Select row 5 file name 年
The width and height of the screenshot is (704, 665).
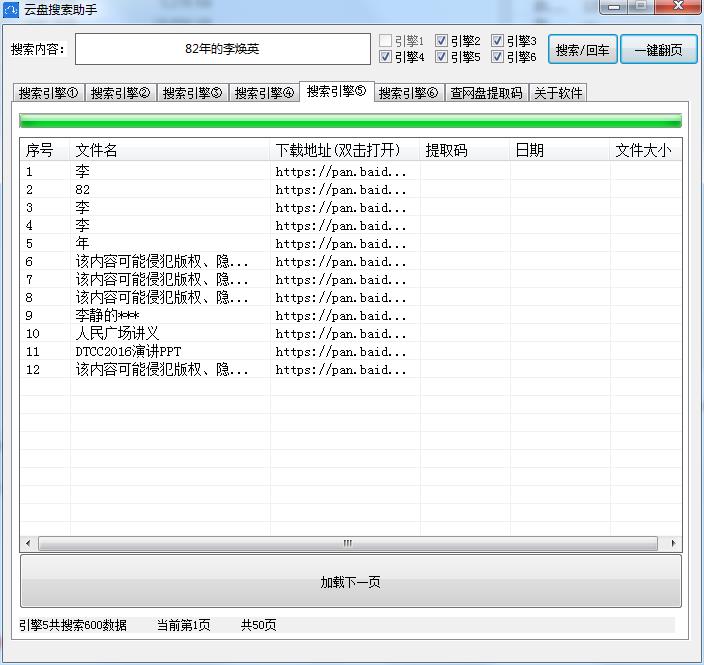[x=82, y=243]
